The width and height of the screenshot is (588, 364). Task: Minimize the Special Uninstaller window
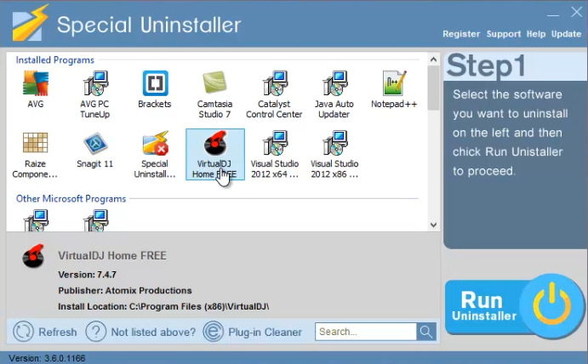(x=553, y=14)
